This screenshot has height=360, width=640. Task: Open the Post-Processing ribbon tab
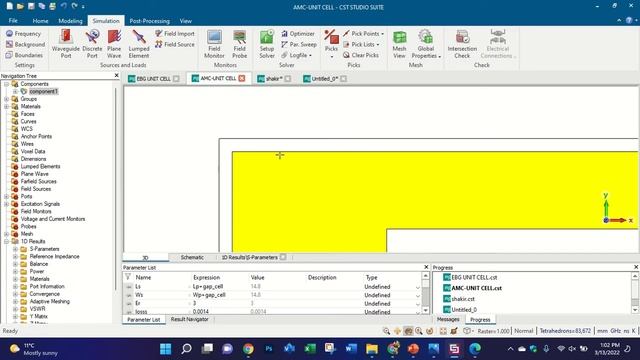tap(149, 21)
